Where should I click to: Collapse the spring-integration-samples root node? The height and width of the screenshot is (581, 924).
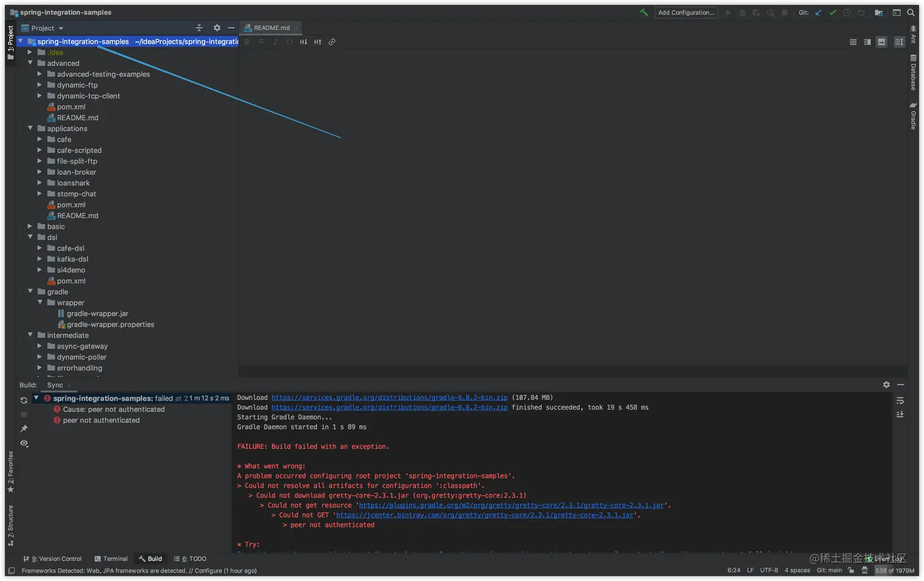pos(21,42)
